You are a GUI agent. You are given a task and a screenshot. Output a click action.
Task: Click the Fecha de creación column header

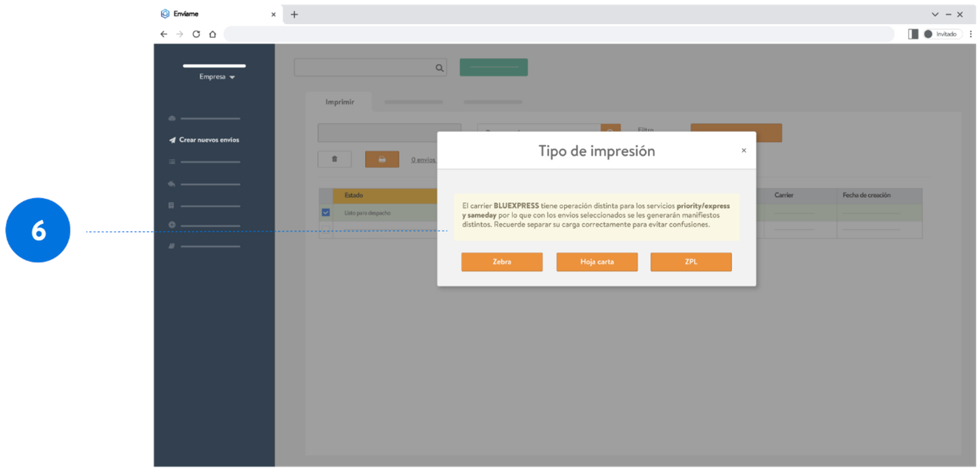coord(879,195)
